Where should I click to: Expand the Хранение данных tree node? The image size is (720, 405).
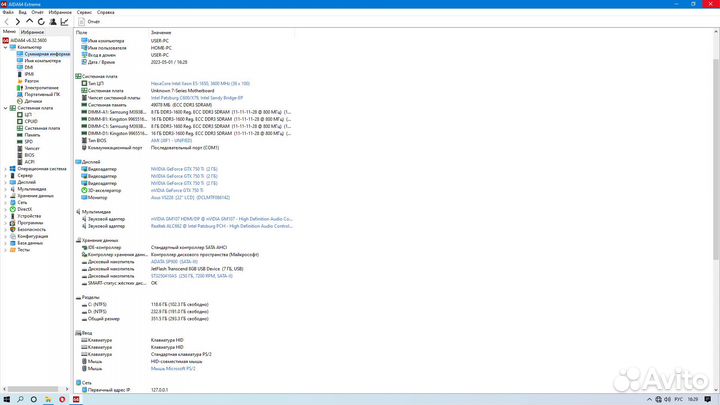pos(6,196)
